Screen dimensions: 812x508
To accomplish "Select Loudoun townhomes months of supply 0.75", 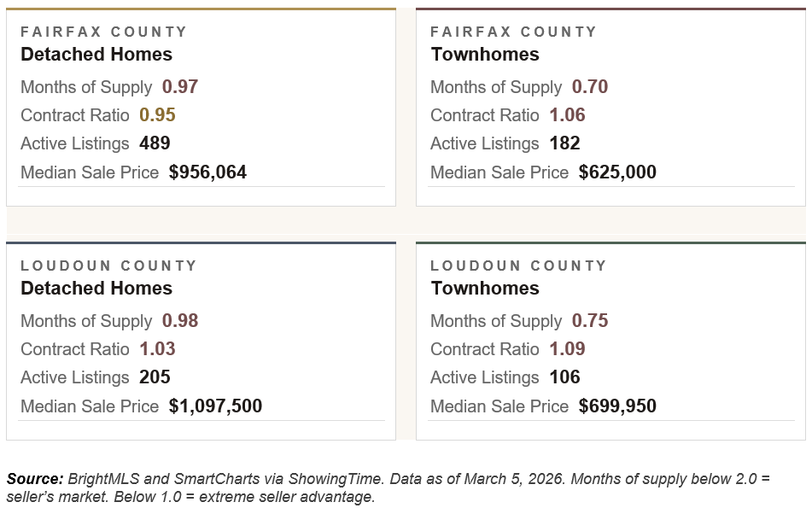I will point(590,321).
